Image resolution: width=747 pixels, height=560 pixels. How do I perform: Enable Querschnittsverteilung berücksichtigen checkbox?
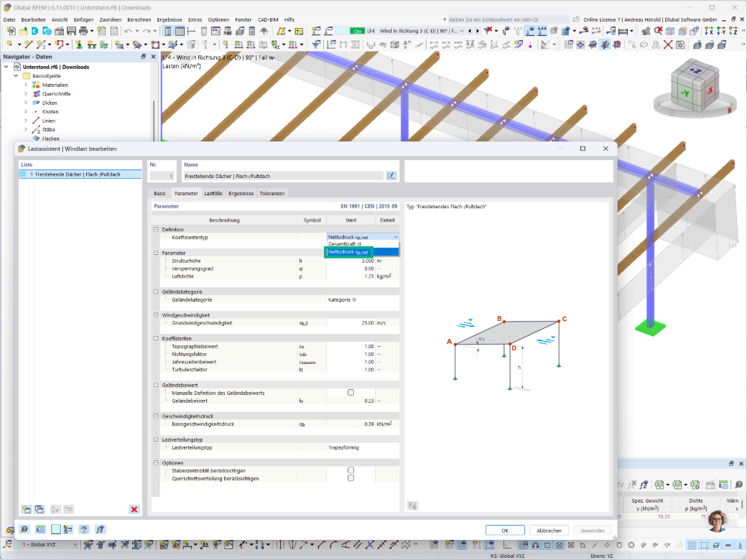tap(351, 477)
